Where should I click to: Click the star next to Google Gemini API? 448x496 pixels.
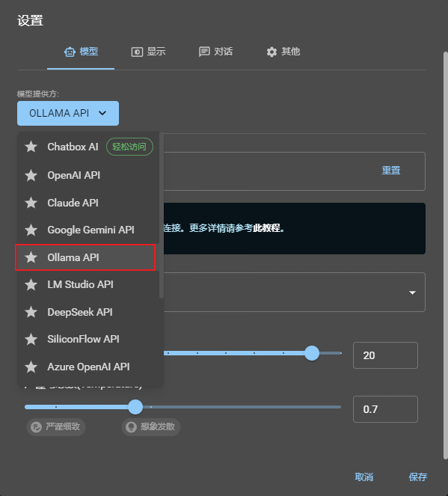point(31,230)
